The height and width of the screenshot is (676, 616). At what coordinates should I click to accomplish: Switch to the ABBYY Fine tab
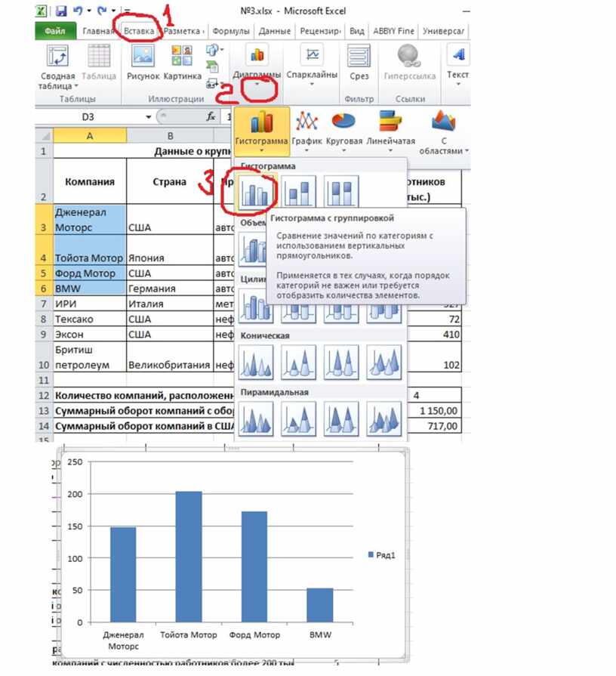[393, 31]
